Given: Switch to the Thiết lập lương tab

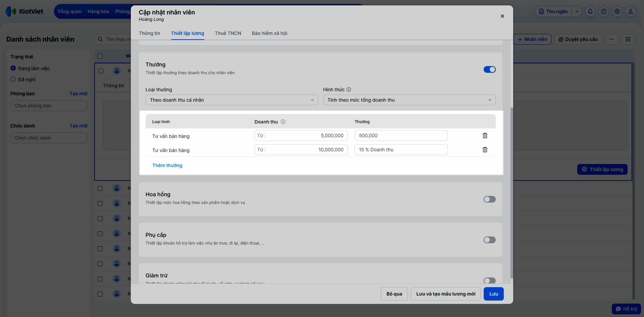Looking at the screenshot, I should click(187, 33).
